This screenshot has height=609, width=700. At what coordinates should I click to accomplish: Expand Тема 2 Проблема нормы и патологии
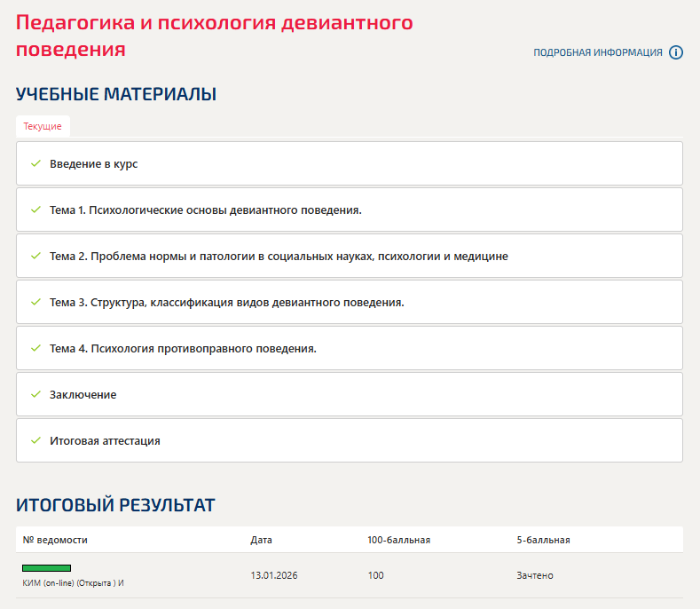pyautogui.click(x=279, y=257)
